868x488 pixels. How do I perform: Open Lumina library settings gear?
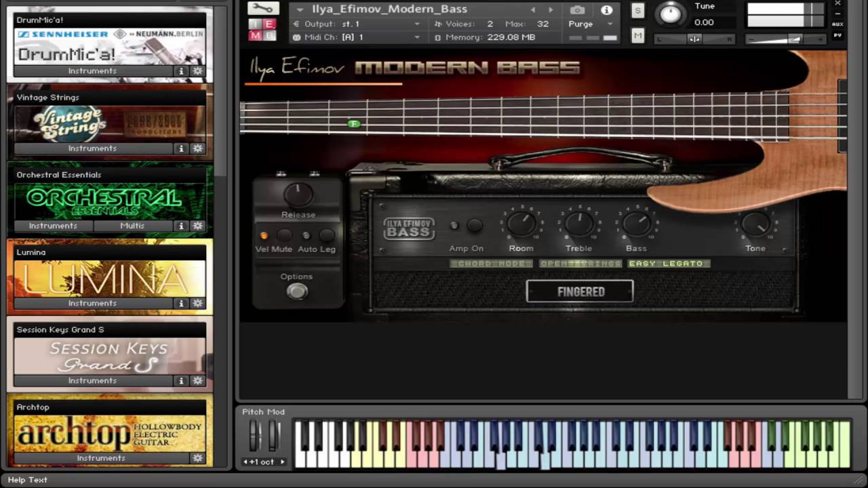coord(197,303)
